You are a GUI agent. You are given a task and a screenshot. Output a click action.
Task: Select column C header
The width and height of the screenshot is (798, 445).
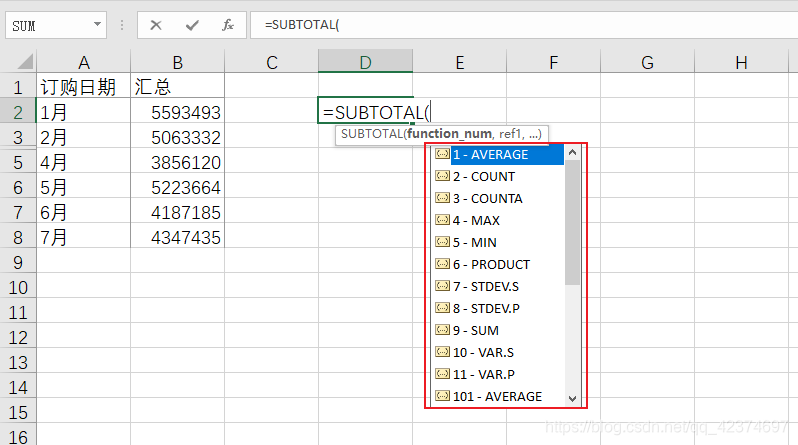coord(272,62)
